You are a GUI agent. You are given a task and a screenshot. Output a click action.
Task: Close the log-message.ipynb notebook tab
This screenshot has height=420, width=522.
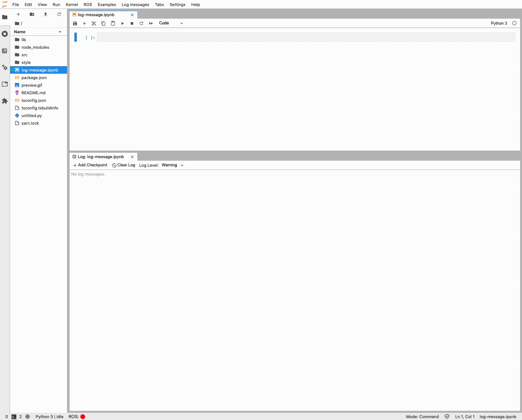(132, 15)
